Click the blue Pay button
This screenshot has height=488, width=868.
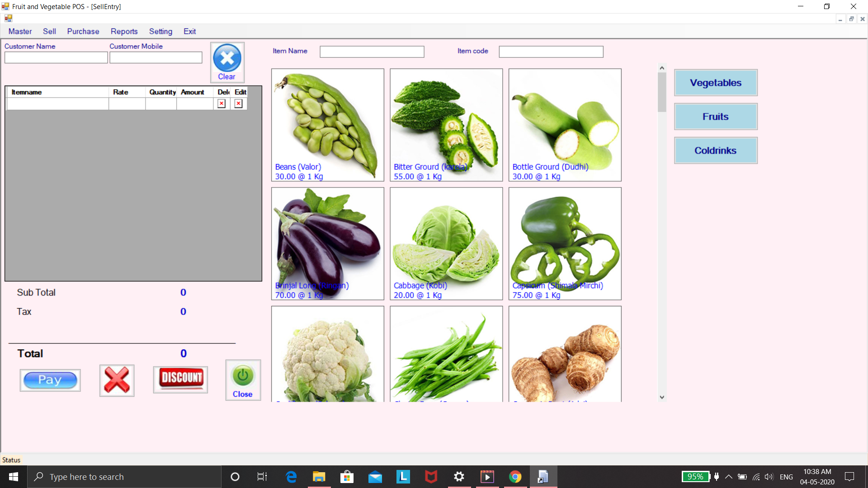pyautogui.click(x=50, y=380)
